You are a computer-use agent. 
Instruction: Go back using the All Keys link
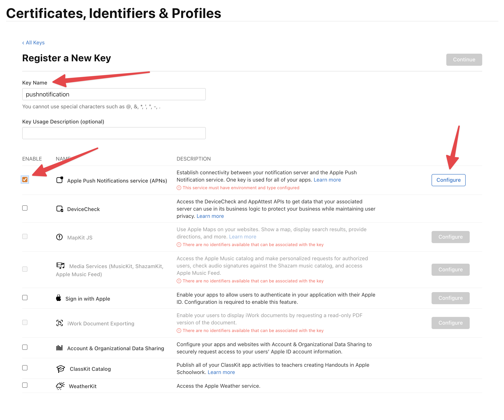(x=33, y=43)
